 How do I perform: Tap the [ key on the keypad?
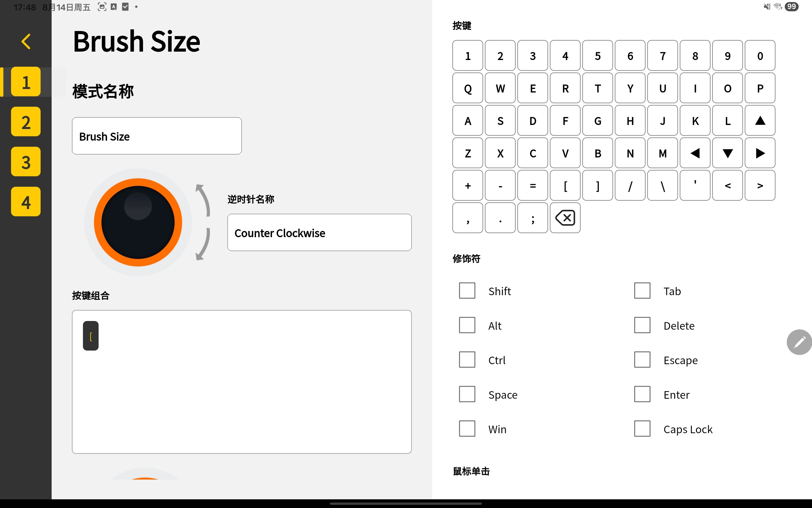click(565, 186)
